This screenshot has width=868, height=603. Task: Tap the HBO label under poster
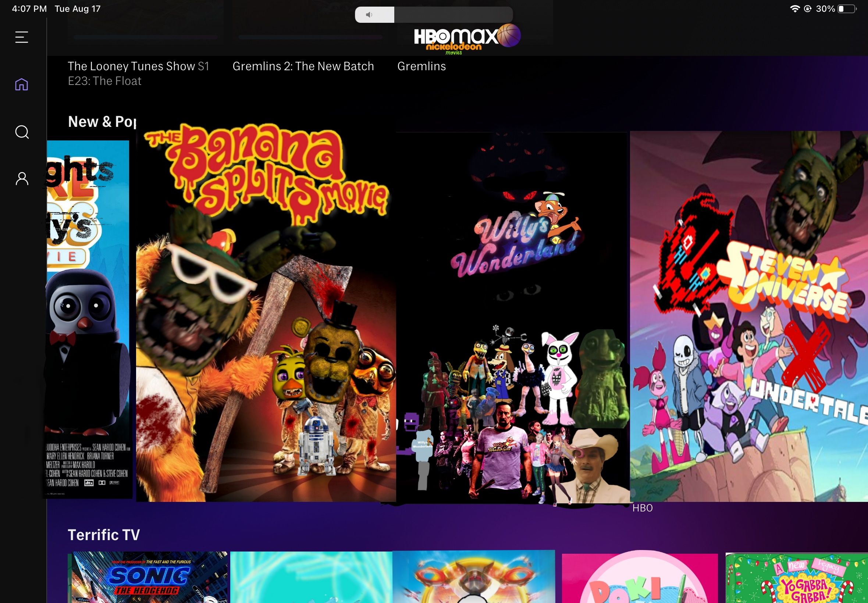coord(643,508)
